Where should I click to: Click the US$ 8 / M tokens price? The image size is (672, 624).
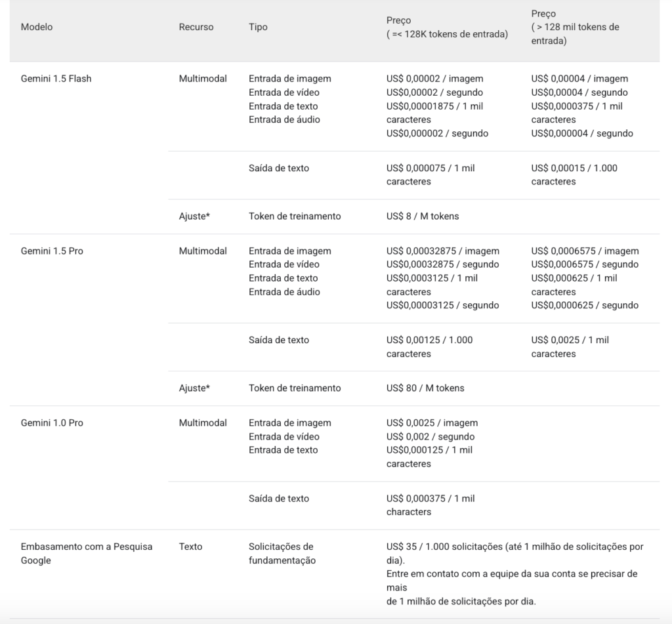pyautogui.click(x=423, y=216)
